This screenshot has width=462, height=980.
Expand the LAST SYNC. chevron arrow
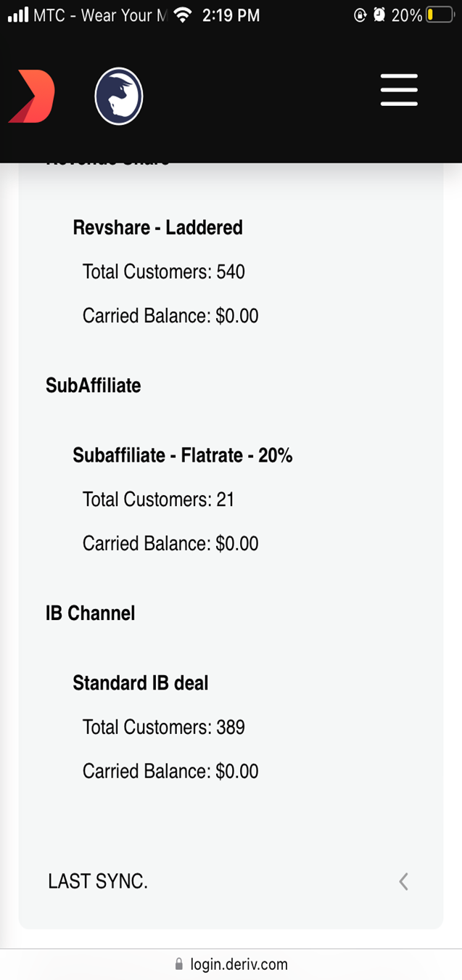pos(404,882)
